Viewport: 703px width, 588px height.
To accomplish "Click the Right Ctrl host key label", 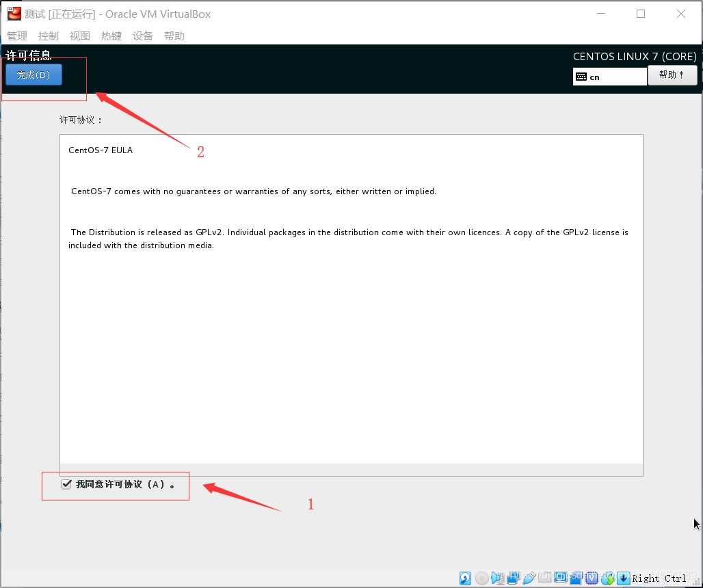I will 659,578.
